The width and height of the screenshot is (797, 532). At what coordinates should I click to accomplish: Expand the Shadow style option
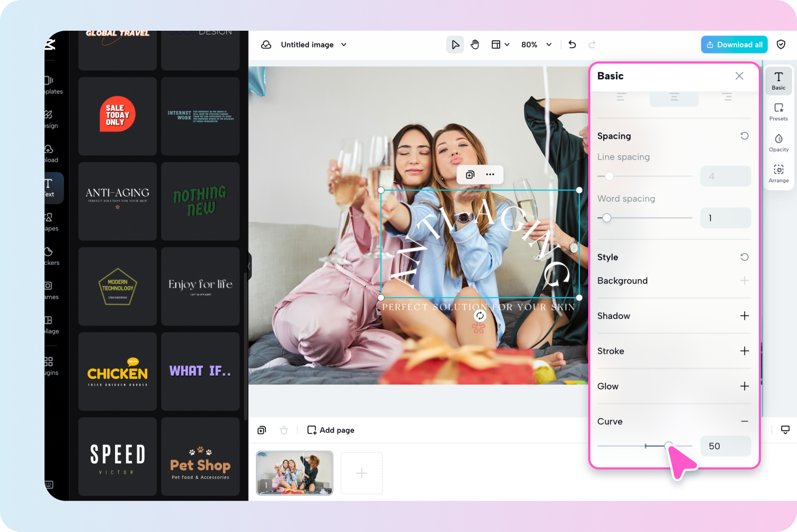click(744, 316)
